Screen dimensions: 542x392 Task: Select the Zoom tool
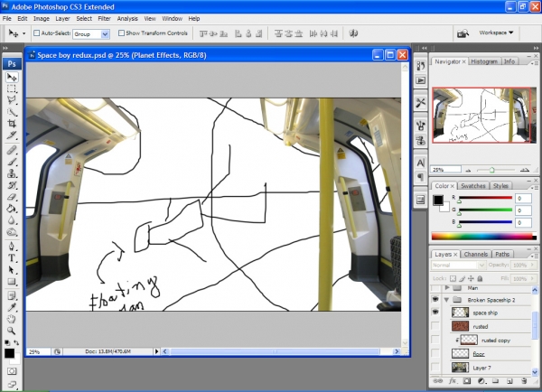[x=12, y=331]
